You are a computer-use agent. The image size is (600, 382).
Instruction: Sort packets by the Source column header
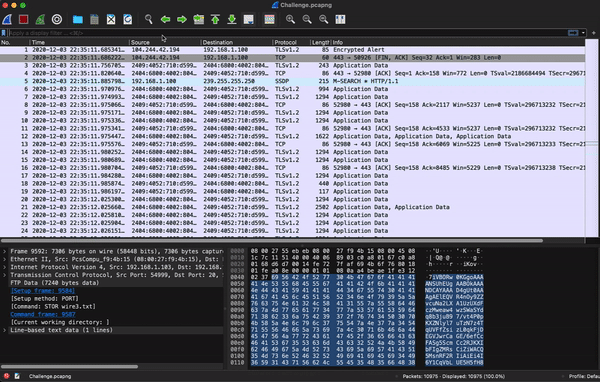[x=165, y=42]
